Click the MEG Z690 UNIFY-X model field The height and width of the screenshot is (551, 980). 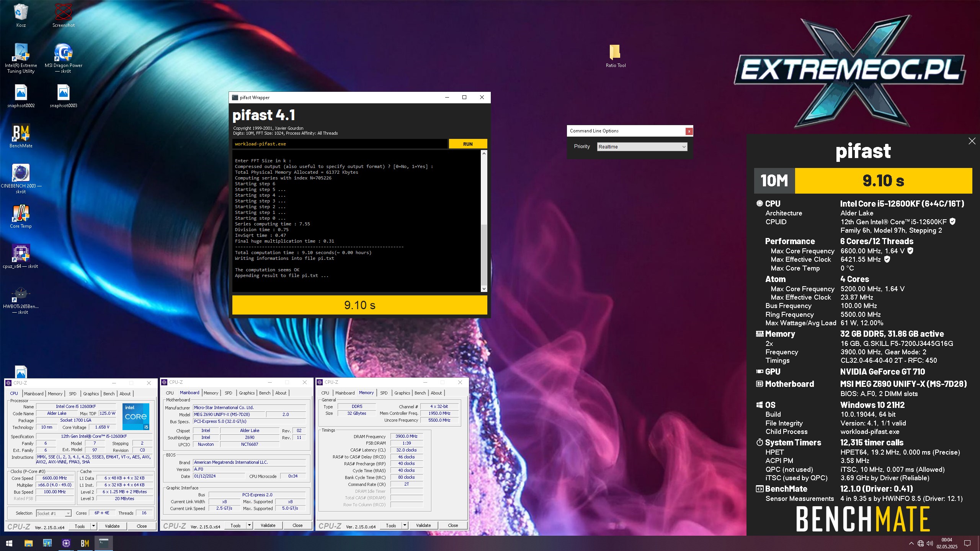pos(229,414)
